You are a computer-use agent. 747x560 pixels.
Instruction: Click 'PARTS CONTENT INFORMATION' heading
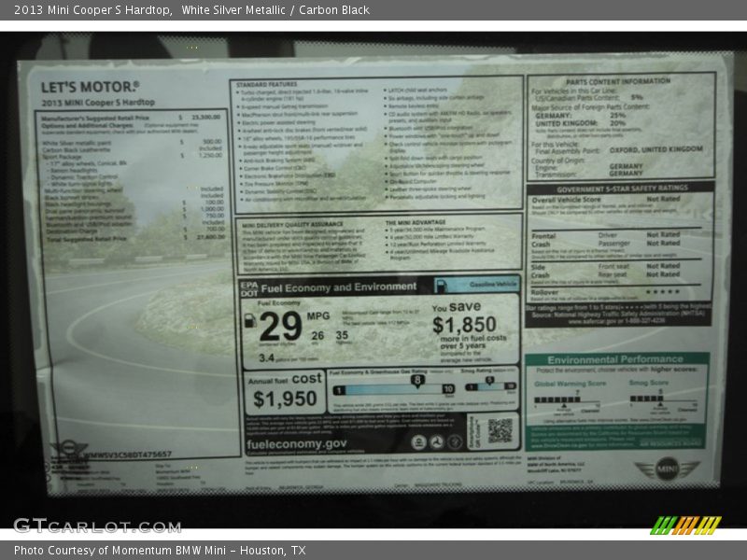(x=618, y=81)
